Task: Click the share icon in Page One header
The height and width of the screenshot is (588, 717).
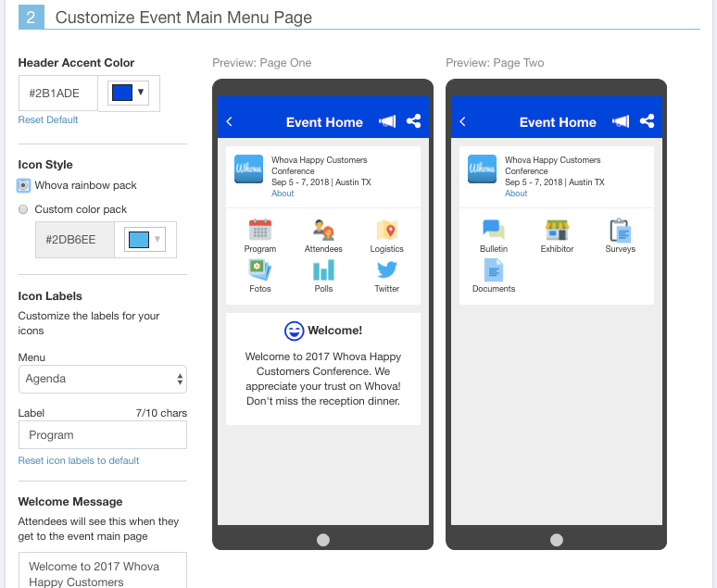Action: [x=413, y=121]
